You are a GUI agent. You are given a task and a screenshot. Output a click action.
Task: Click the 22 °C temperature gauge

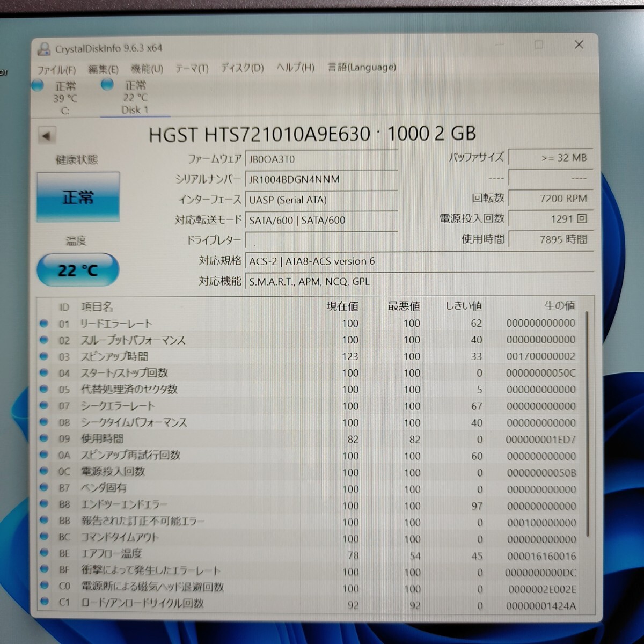tap(77, 270)
